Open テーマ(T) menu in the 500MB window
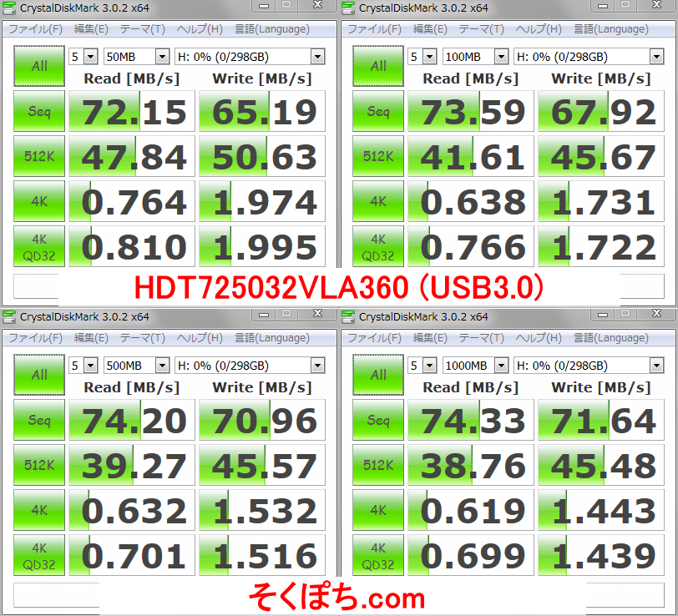This screenshot has height=616, width=678. pyautogui.click(x=142, y=338)
